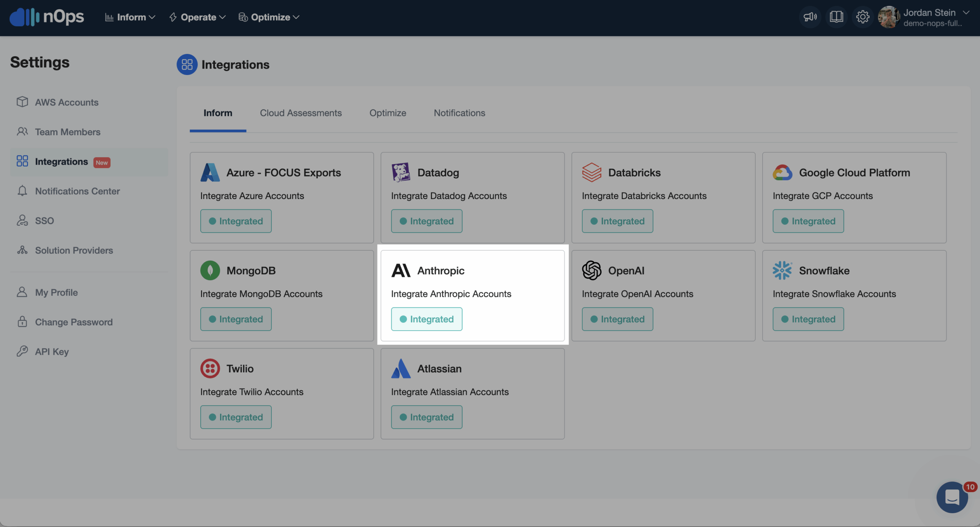Open the settings gear icon
Image resolution: width=980 pixels, height=527 pixels.
(862, 17)
